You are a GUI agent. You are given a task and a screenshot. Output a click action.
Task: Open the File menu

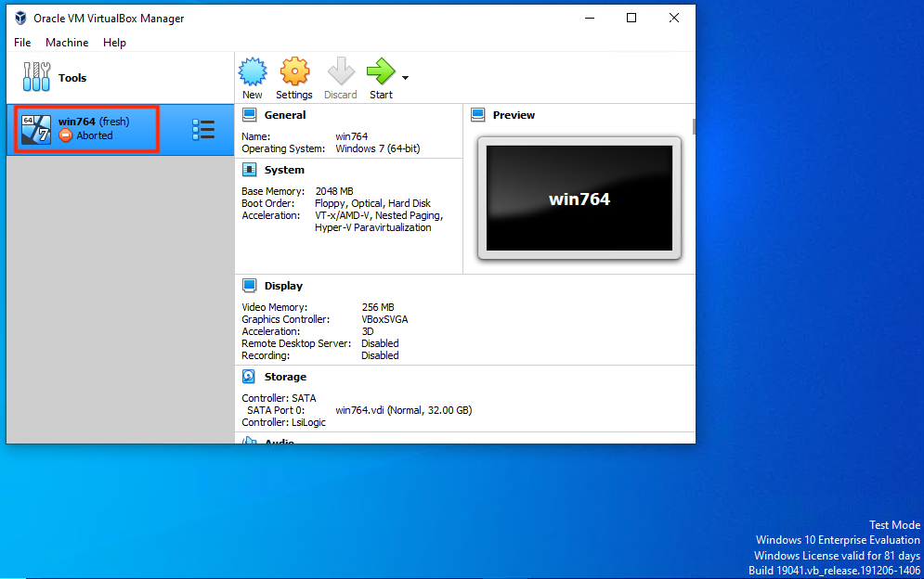pos(22,43)
